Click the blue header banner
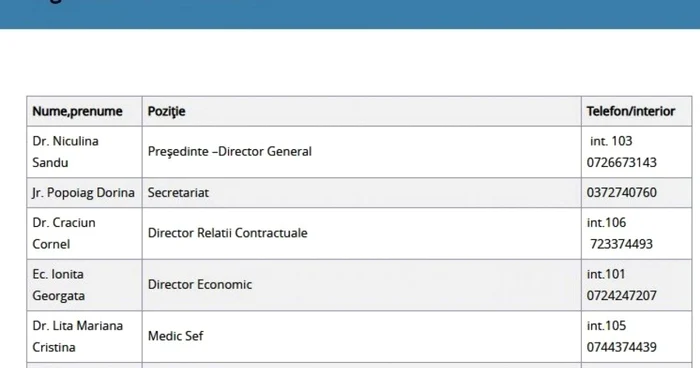The height and width of the screenshot is (368, 700). pyautogui.click(x=350, y=14)
